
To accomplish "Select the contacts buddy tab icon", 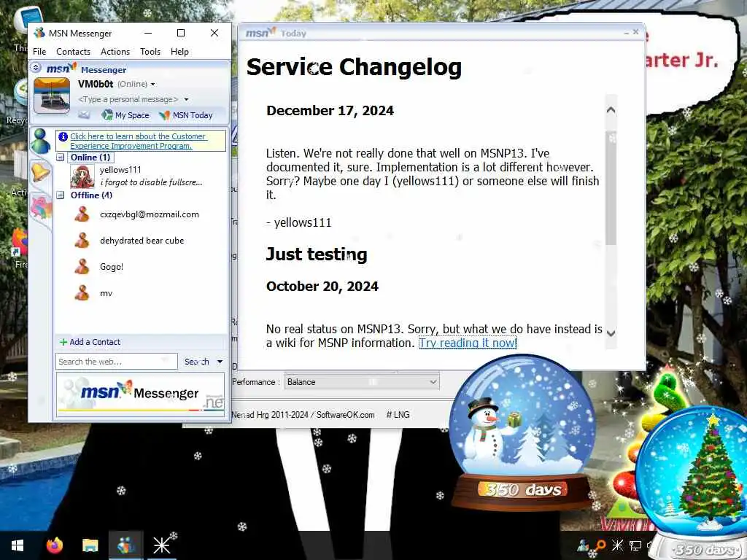I will (40, 141).
